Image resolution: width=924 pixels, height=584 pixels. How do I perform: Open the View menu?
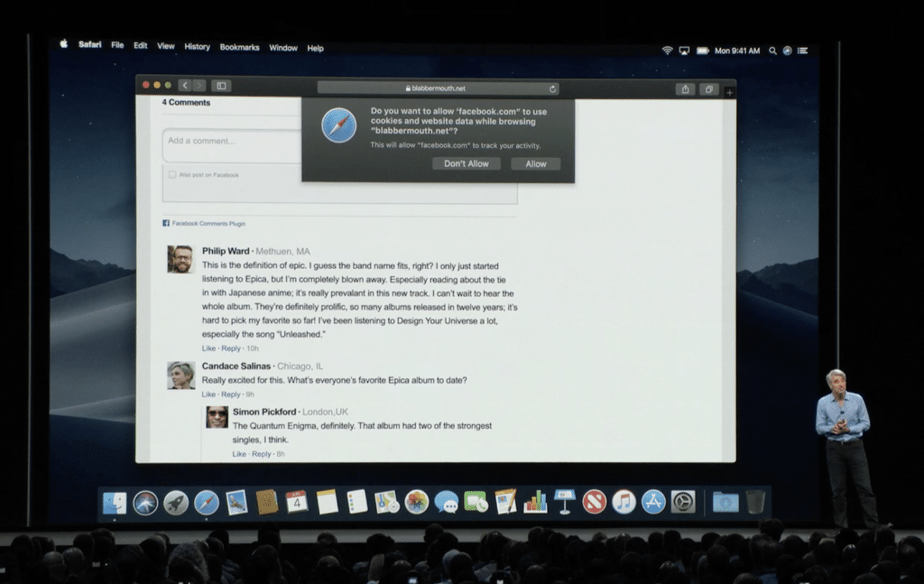pos(166,46)
